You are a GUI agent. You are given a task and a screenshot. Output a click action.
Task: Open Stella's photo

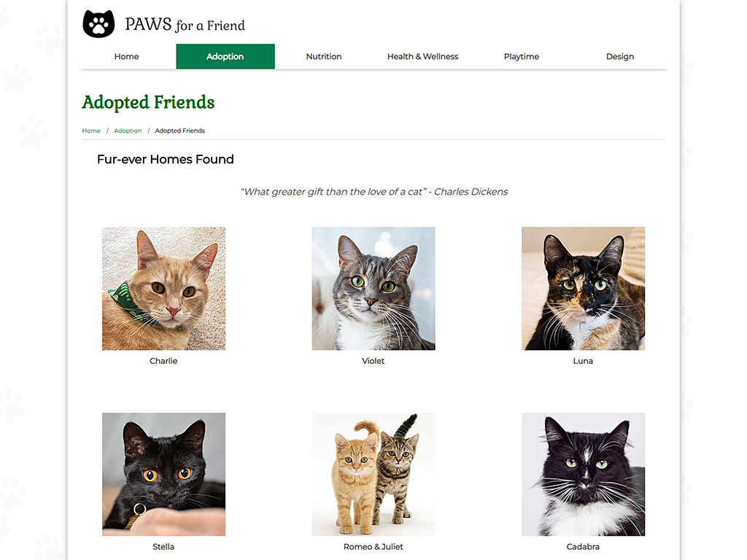tap(163, 474)
